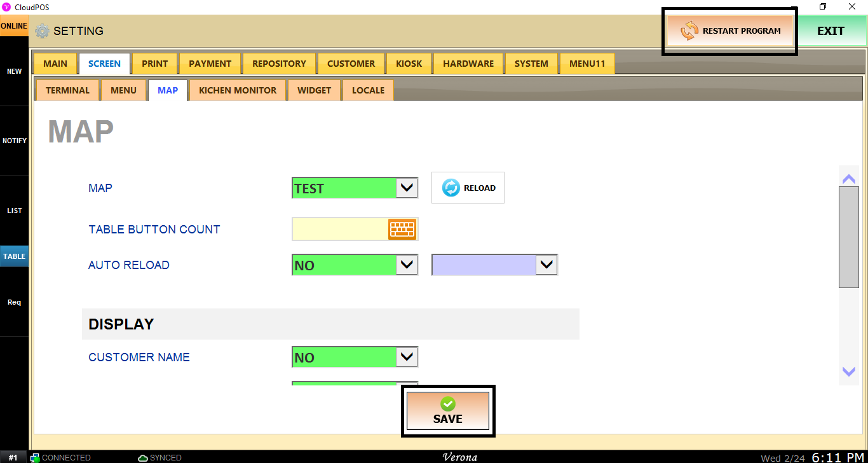The width and height of the screenshot is (868, 463).
Task: Click the vertical scrollbar thumb
Action: tap(848, 238)
